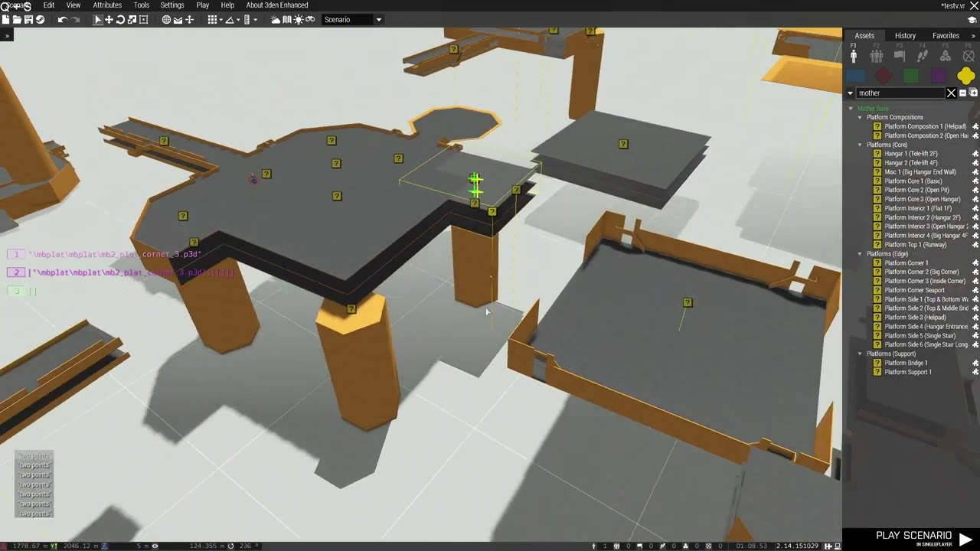
Task: Open the Help menu
Action: tap(227, 5)
